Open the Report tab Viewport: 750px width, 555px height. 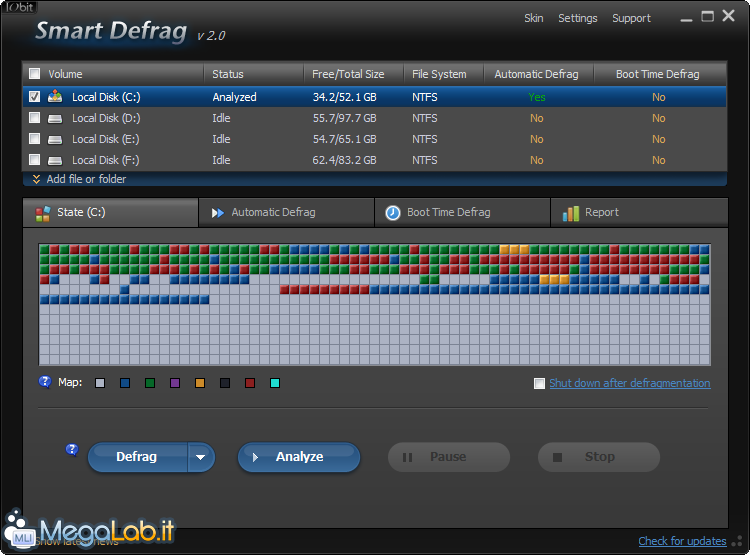tap(640, 212)
